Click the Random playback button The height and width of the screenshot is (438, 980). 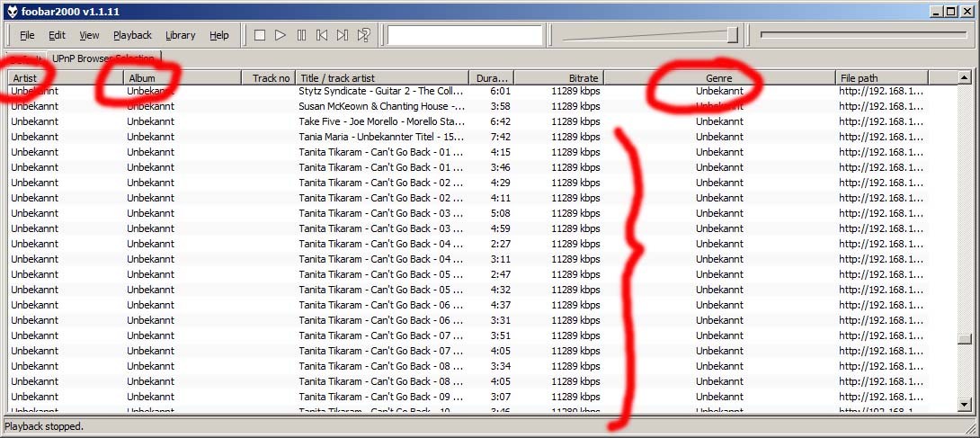(363, 35)
